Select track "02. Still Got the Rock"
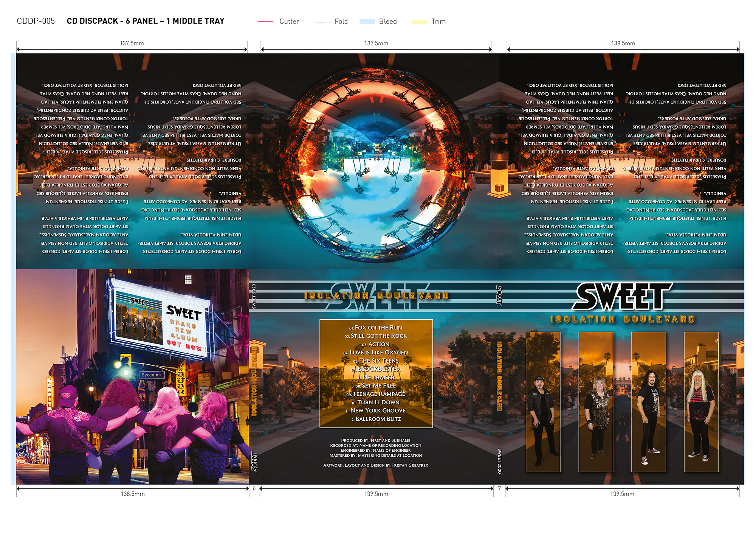Image resolution: width=756 pixels, height=538 pixels. (376, 336)
